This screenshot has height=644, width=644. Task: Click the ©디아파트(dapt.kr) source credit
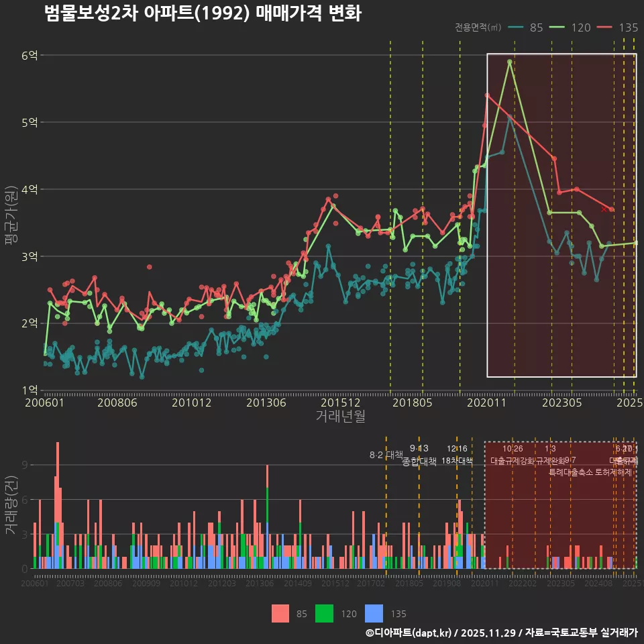point(409,633)
